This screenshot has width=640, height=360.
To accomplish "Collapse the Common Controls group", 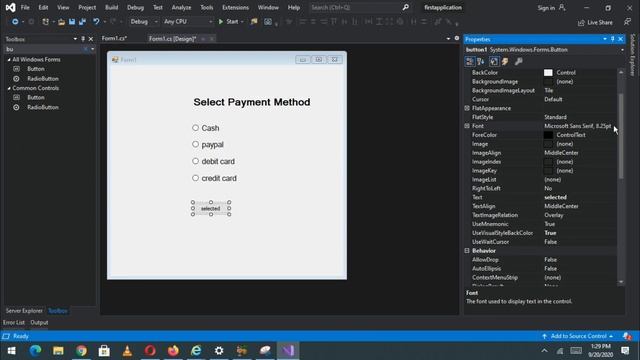I will tap(9, 88).
